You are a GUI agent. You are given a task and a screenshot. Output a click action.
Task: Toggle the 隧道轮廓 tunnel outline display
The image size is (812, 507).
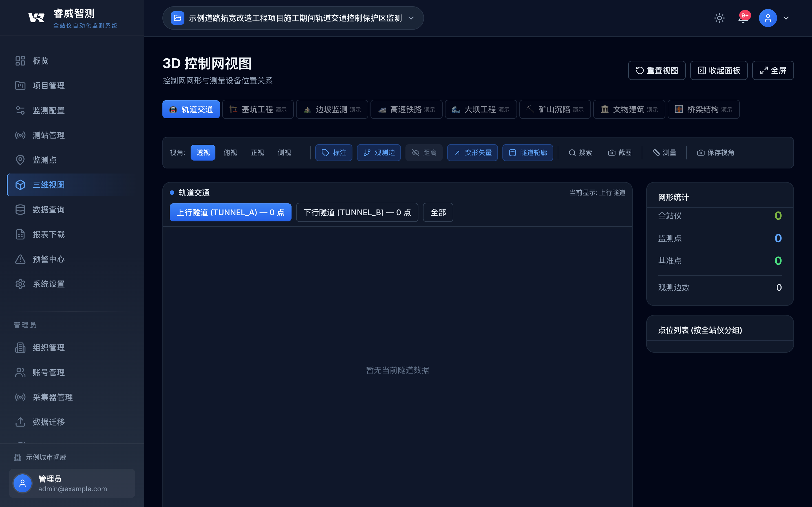pyautogui.click(x=527, y=153)
